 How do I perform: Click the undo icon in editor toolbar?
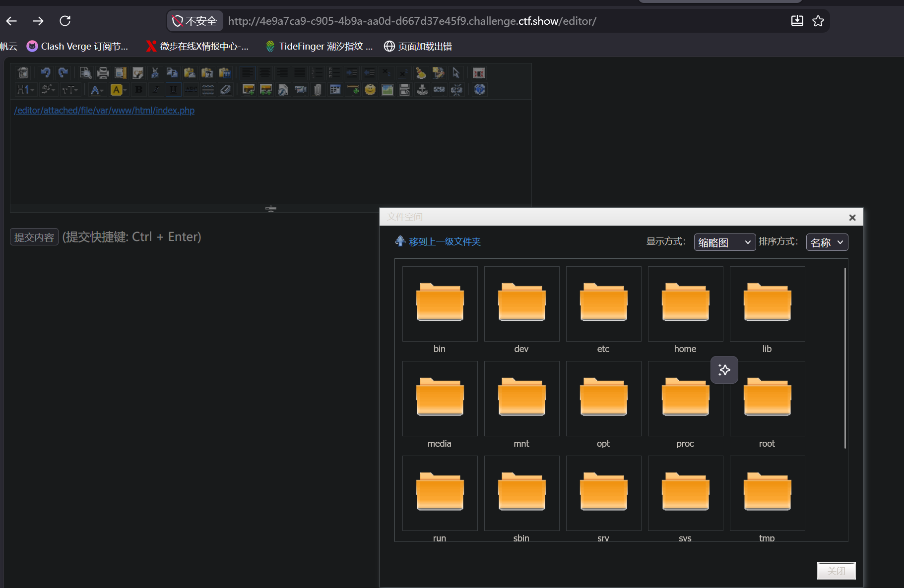[46, 73]
